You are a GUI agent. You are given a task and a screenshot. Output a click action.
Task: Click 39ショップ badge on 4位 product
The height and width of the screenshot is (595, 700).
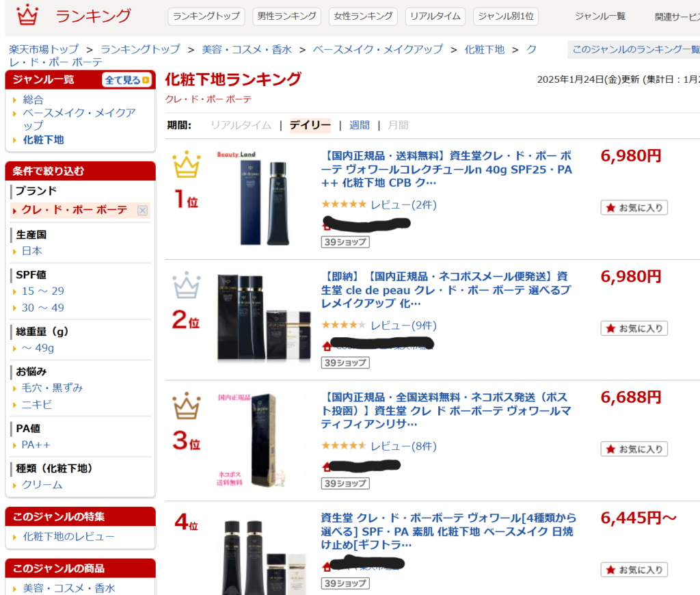[x=345, y=583]
